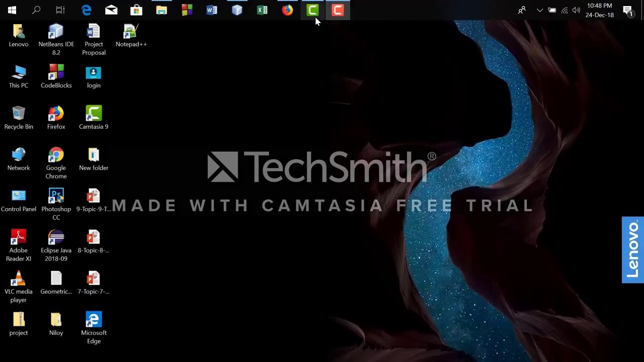Click the taskbar search magnifier
Screen dimensions: 644x362
[36, 10]
